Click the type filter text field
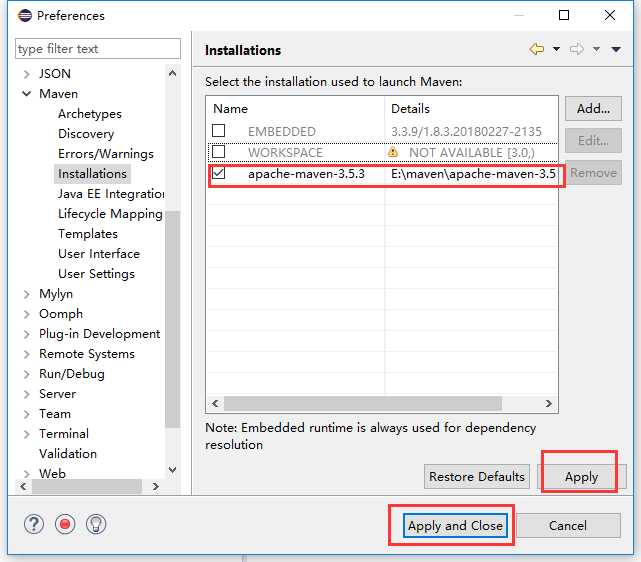The height and width of the screenshot is (562, 641). 98,49
